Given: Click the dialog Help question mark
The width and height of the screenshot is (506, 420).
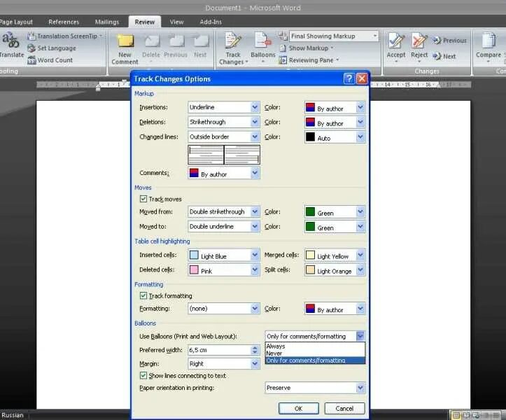Looking at the screenshot, I should coord(349,78).
